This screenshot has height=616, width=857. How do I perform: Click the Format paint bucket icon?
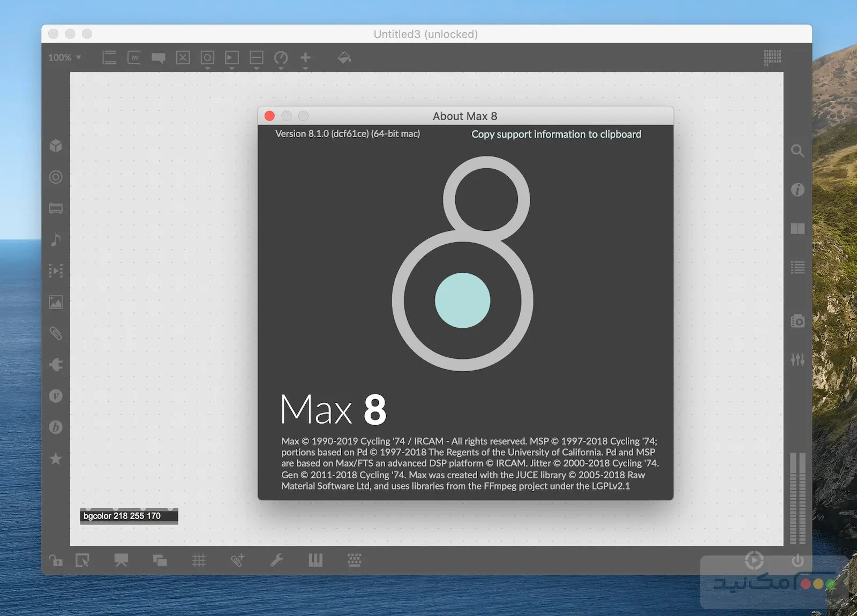point(344,57)
